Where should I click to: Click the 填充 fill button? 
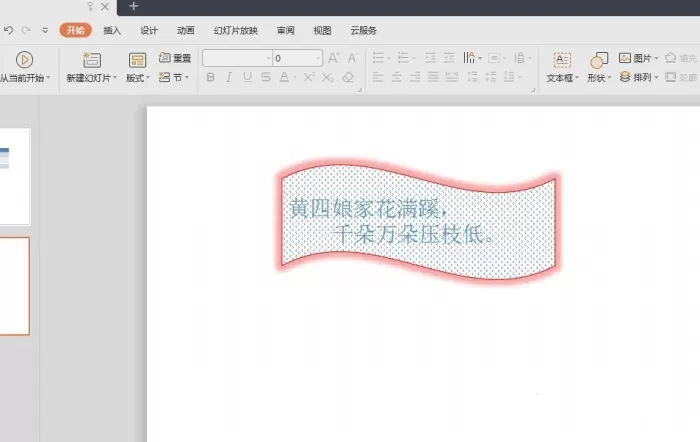pos(680,58)
